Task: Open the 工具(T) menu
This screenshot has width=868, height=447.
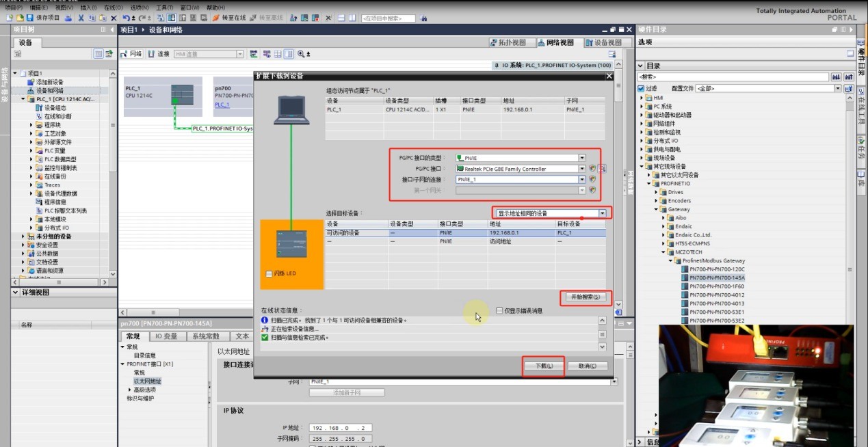Action: pos(165,8)
